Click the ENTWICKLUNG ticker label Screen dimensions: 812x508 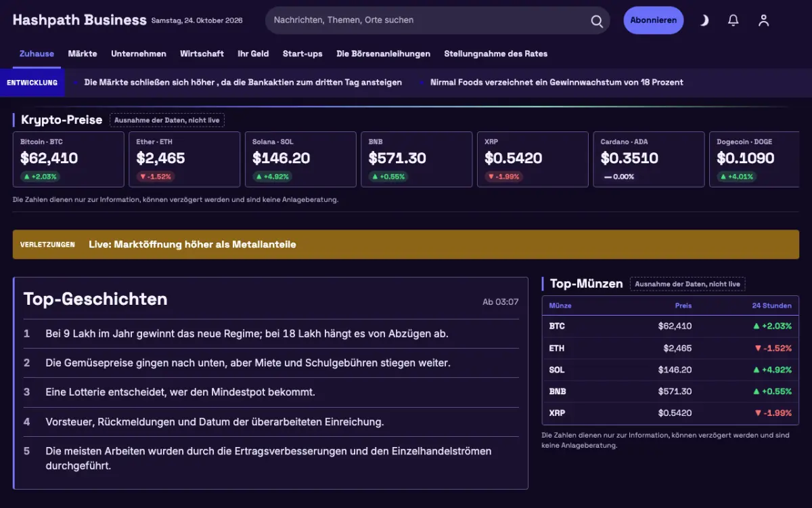32,83
